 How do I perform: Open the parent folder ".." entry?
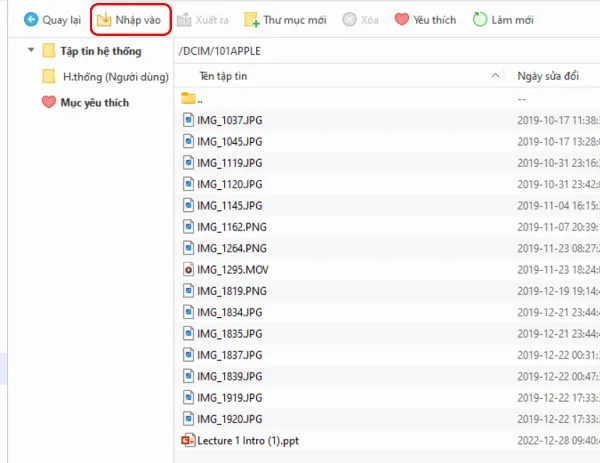tap(200, 99)
